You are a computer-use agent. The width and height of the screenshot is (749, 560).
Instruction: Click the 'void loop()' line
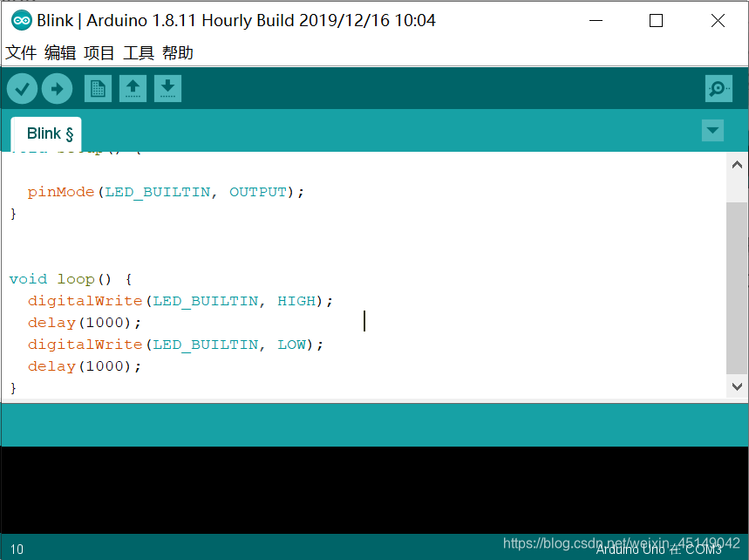pos(71,279)
